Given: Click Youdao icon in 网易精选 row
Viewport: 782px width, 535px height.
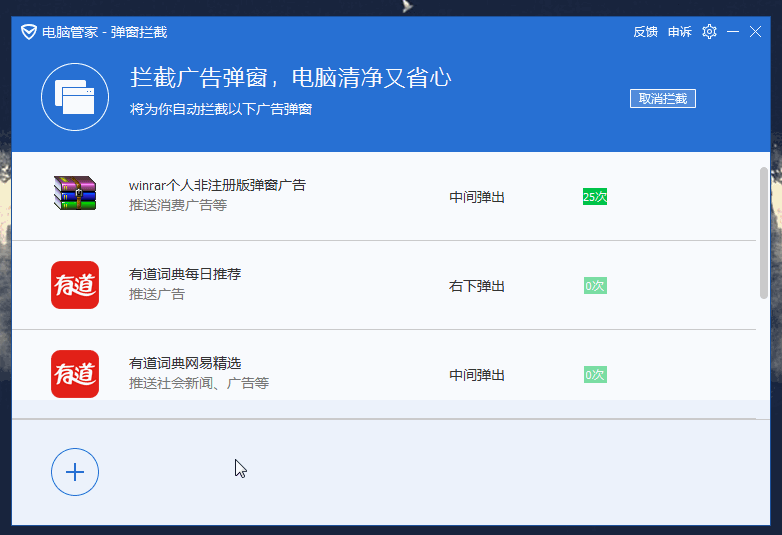Looking at the screenshot, I should pyautogui.click(x=75, y=374).
